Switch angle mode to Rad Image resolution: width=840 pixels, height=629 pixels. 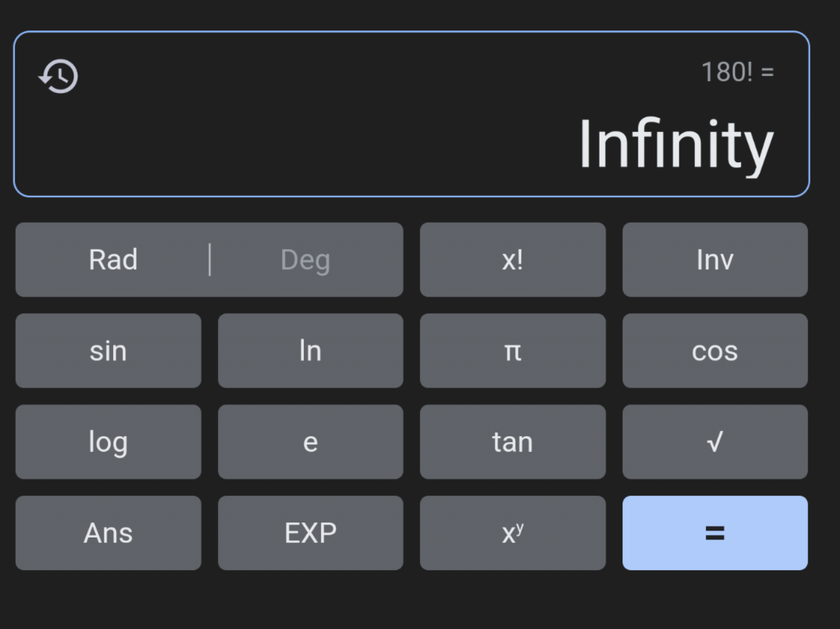[113, 259]
